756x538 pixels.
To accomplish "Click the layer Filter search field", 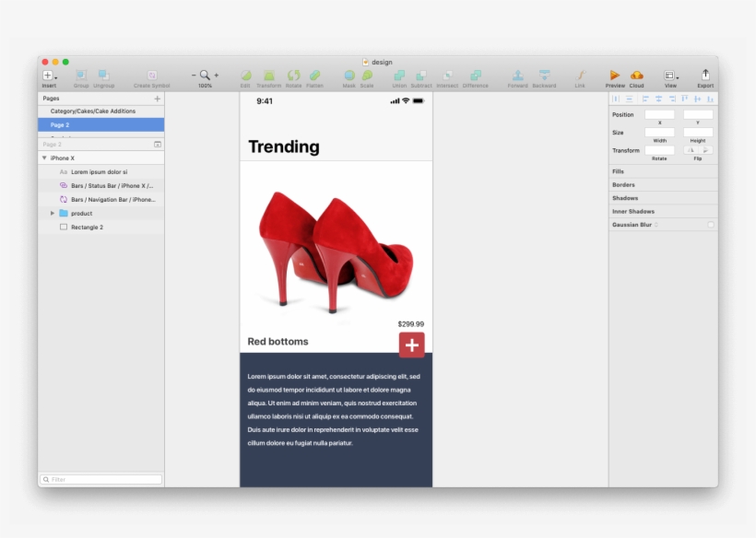I will [x=100, y=479].
